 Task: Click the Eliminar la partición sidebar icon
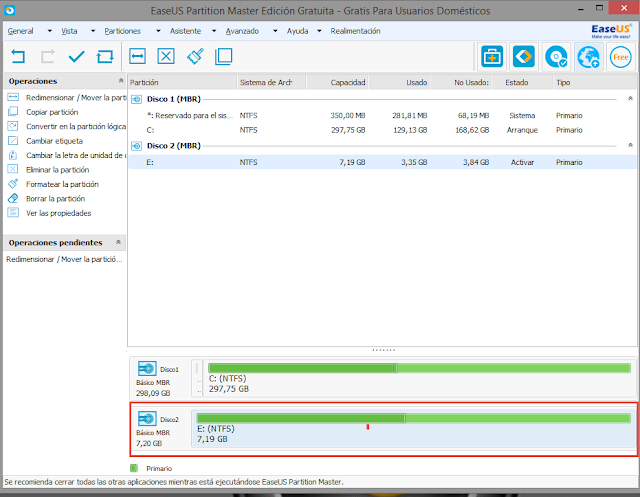pyautogui.click(x=13, y=169)
